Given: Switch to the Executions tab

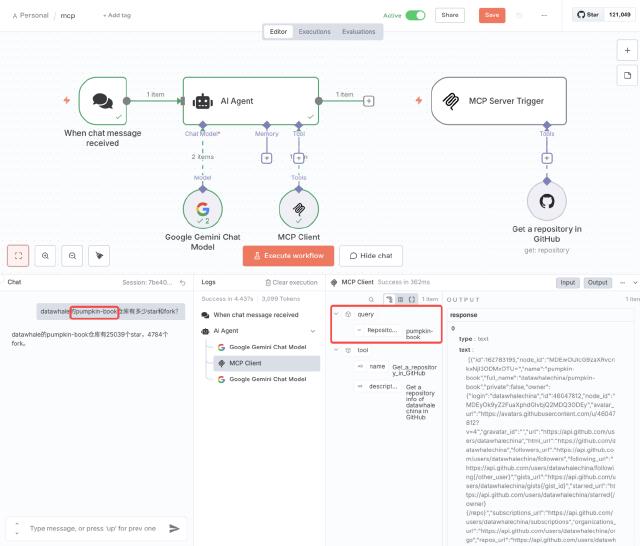Looking at the screenshot, I should click(314, 32).
